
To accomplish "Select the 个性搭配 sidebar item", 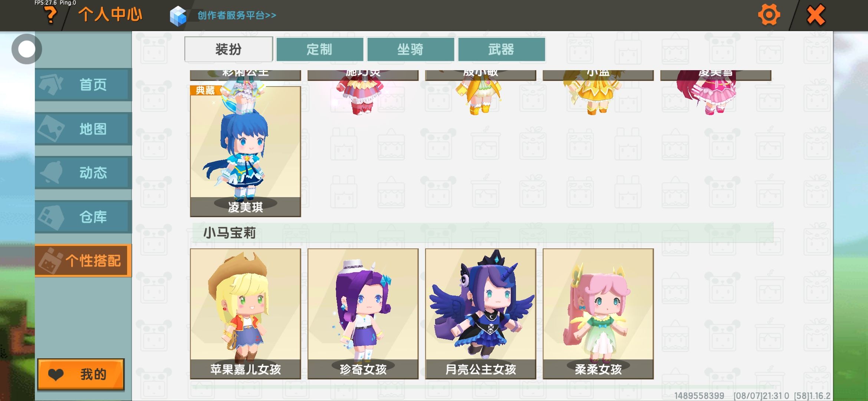I will point(83,261).
